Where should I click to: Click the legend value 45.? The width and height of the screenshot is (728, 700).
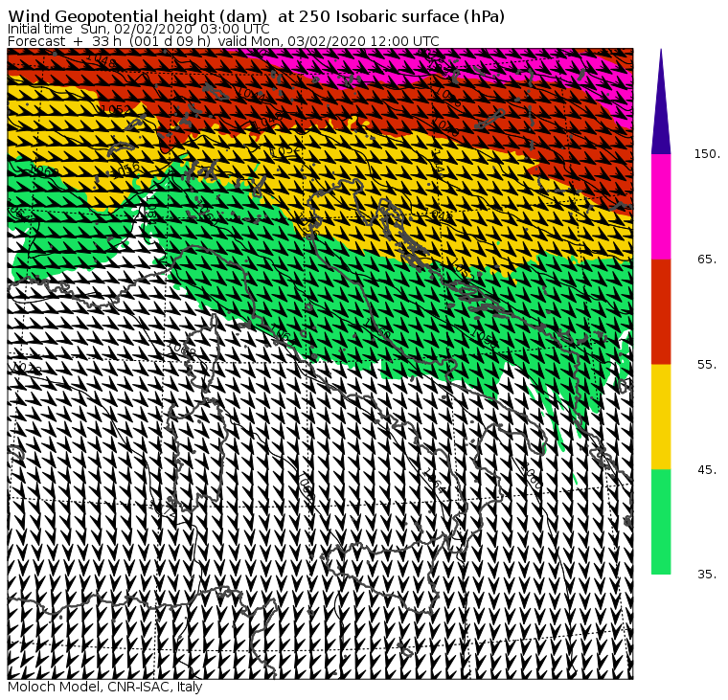point(707,470)
